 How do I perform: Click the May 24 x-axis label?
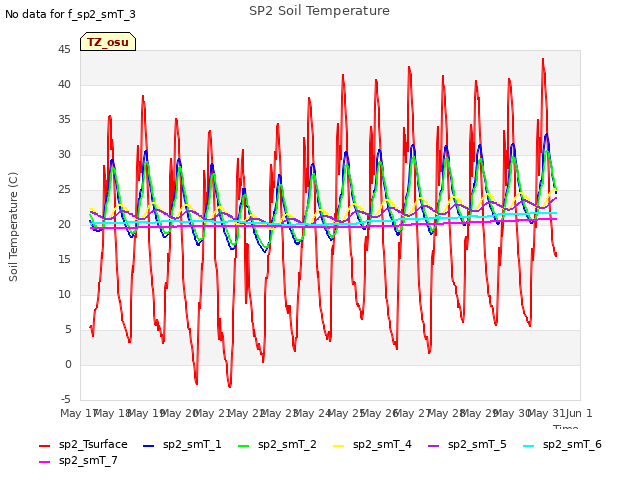pos(312,413)
